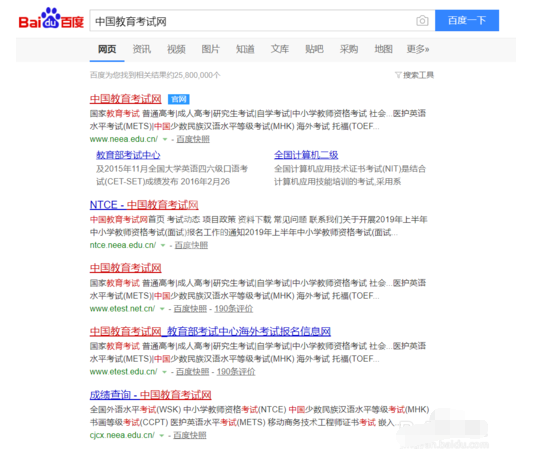The image size is (557, 449).
Task: Open the 教育部考试中心 sublink
Action: (x=128, y=155)
